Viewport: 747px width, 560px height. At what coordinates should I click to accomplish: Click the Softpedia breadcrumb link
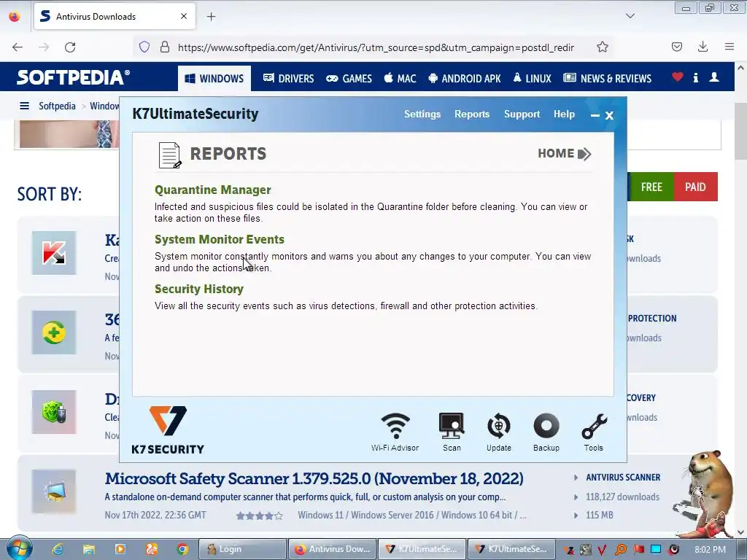tap(57, 106)
